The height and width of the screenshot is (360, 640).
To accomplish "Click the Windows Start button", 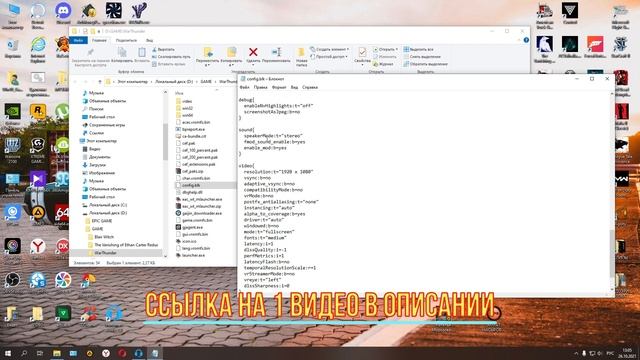I will [7, 353].
